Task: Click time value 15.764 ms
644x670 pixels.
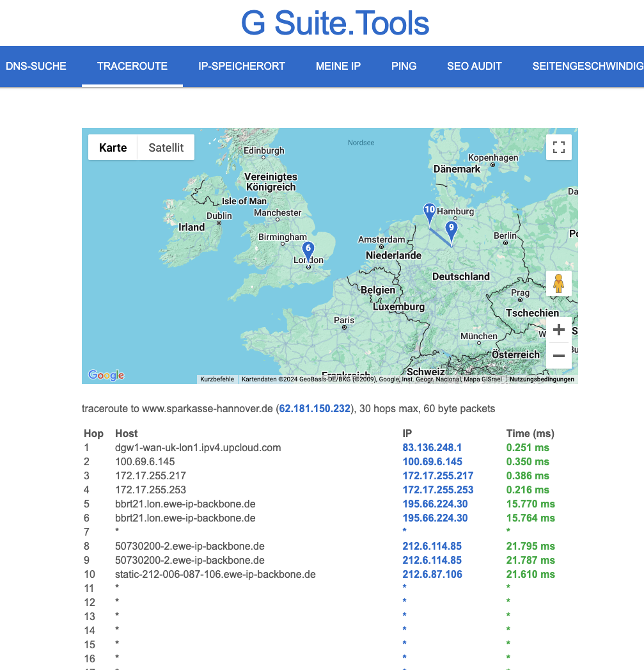Action: point(531,518)
